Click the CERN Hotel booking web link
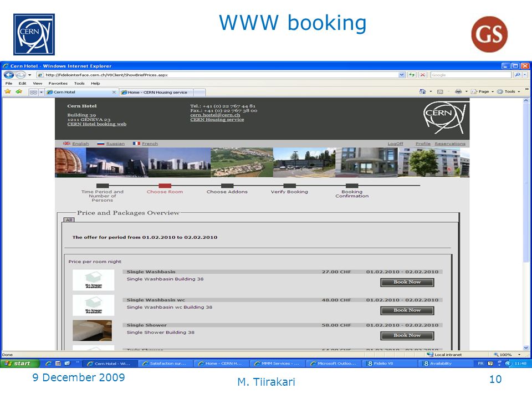 [x=96, y=124]
